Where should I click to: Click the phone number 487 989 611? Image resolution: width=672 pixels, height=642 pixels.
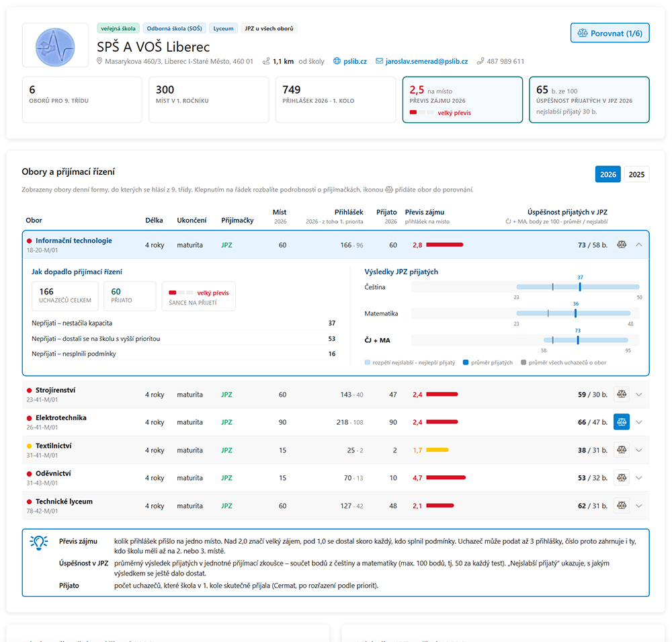pos(505,61)
